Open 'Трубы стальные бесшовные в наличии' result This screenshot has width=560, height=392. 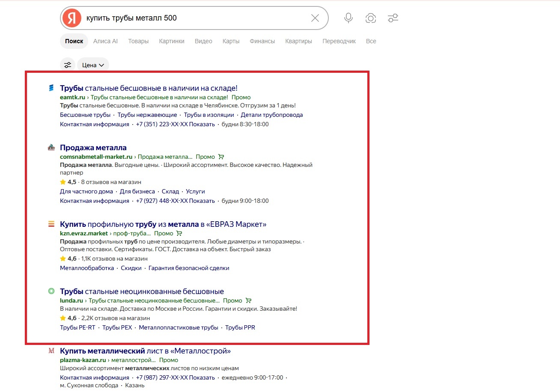149,88
